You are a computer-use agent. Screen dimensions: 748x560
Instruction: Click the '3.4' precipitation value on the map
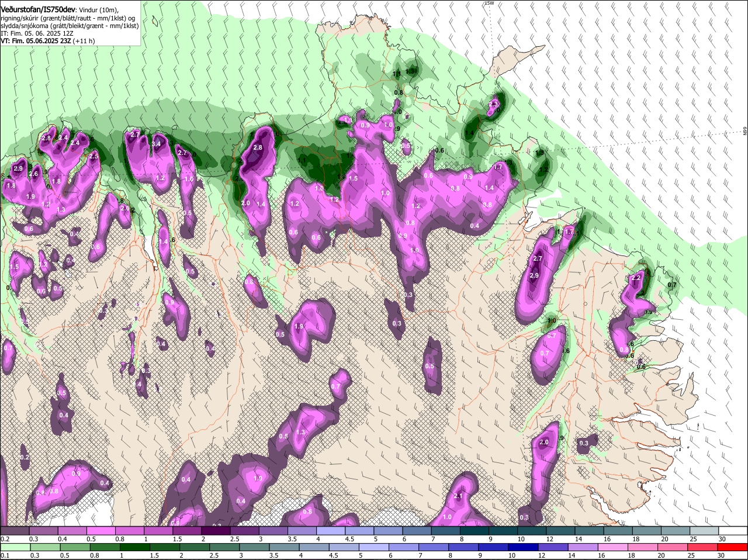click(x=156, y=144)
